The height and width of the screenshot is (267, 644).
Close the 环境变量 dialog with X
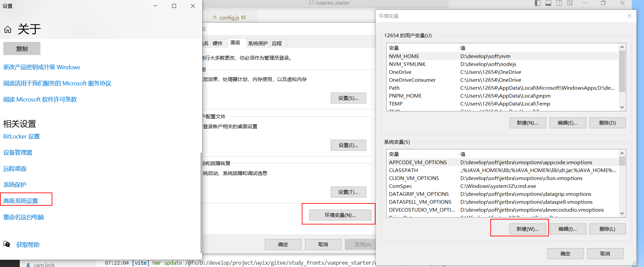tap(629, 16)
